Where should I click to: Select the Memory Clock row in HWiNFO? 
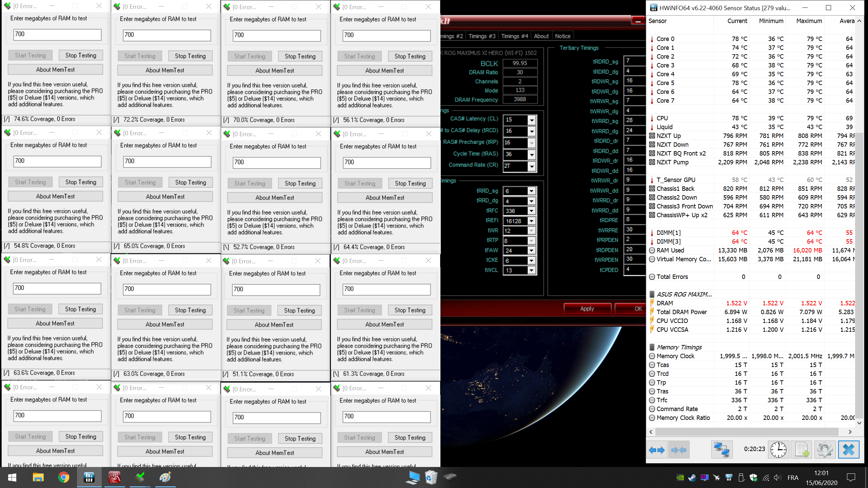[x=751, y=356]
